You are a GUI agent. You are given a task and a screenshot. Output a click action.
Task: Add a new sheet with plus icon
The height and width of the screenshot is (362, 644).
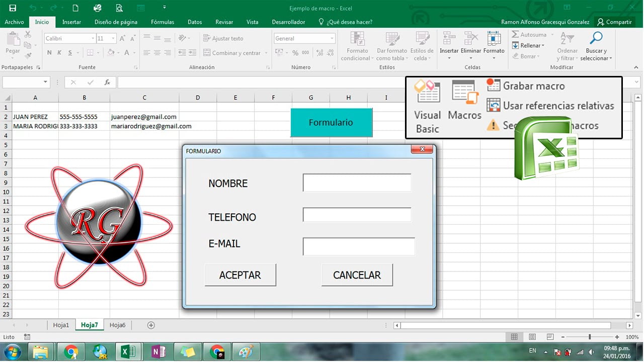[x=150, y=325]
